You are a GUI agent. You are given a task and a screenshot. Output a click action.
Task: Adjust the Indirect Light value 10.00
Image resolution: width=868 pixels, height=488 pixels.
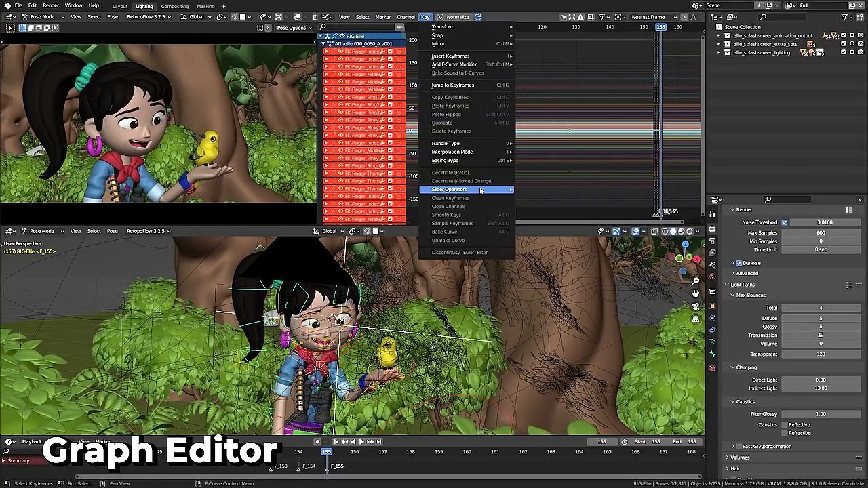pyautogui.click(x=821, y=388)
